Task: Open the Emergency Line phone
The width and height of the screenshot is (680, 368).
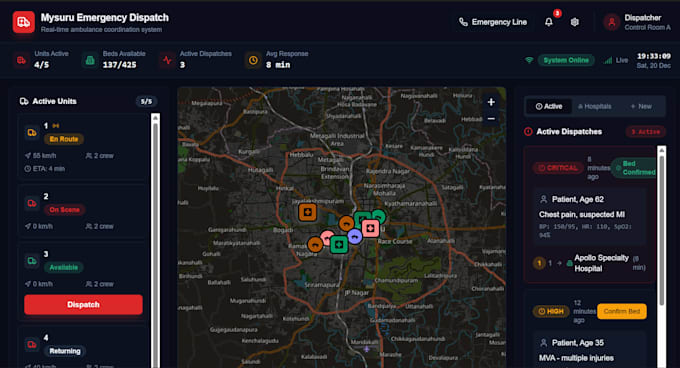Action: (x=493, y=22)
